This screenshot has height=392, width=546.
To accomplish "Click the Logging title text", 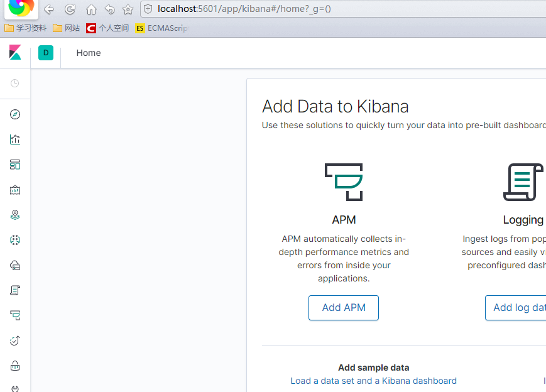I will 523,220.
